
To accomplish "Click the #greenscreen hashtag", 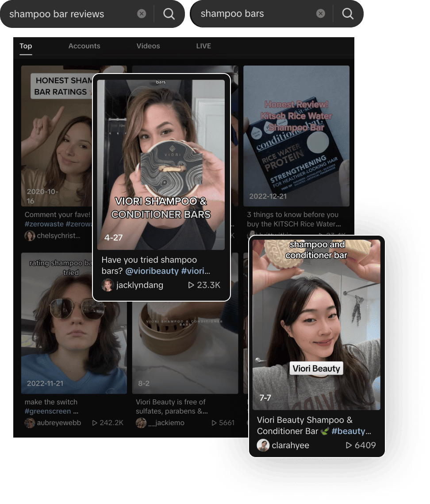I will click(x=48, y=411).
